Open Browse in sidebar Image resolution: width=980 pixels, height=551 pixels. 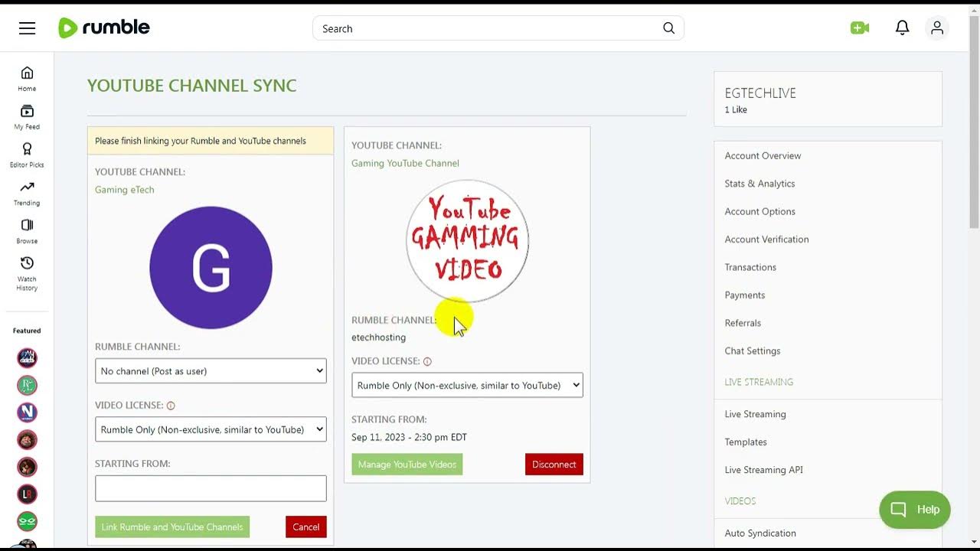27,231
